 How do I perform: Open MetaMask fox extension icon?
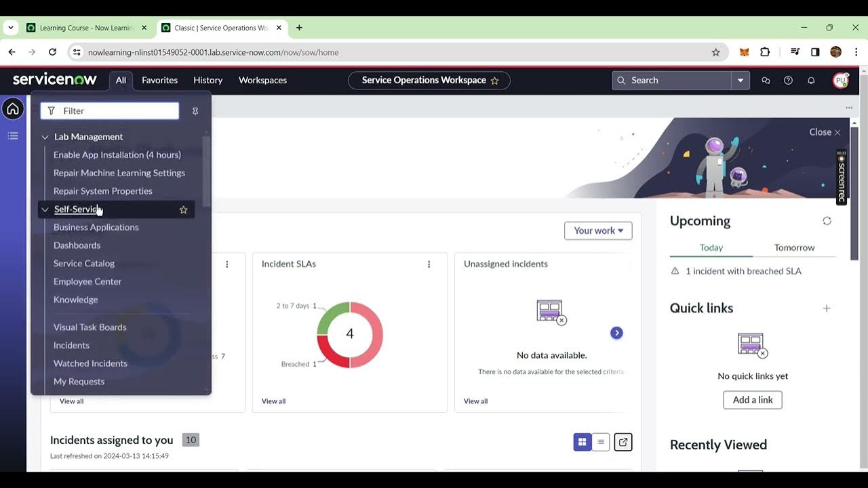coord(744,52)
